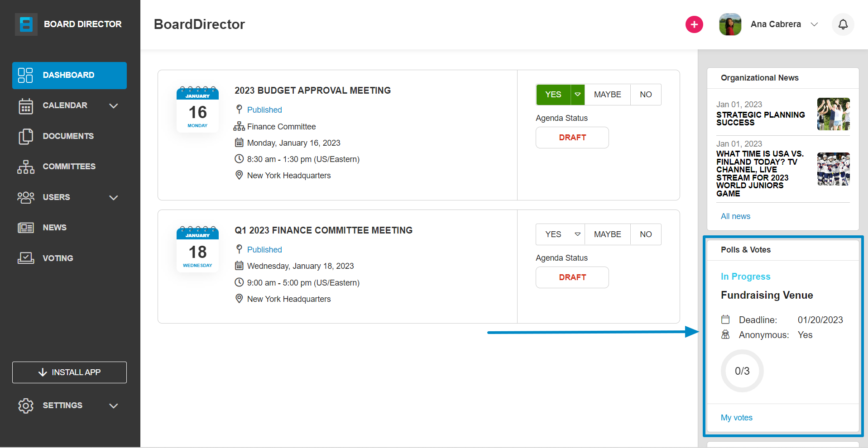
Task: Open the All news link
Action: (735, 216)
